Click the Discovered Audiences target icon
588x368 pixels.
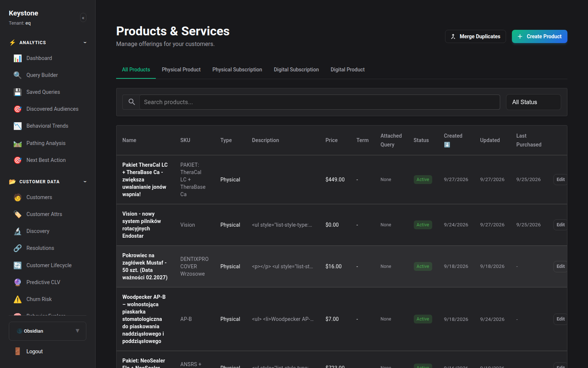pyautogui.click(x=18, y=109)
